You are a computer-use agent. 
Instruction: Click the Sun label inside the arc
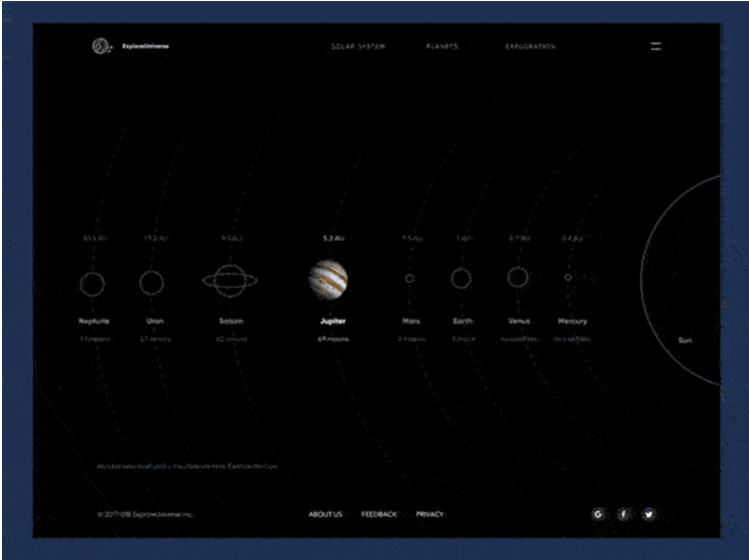(685, 340)
